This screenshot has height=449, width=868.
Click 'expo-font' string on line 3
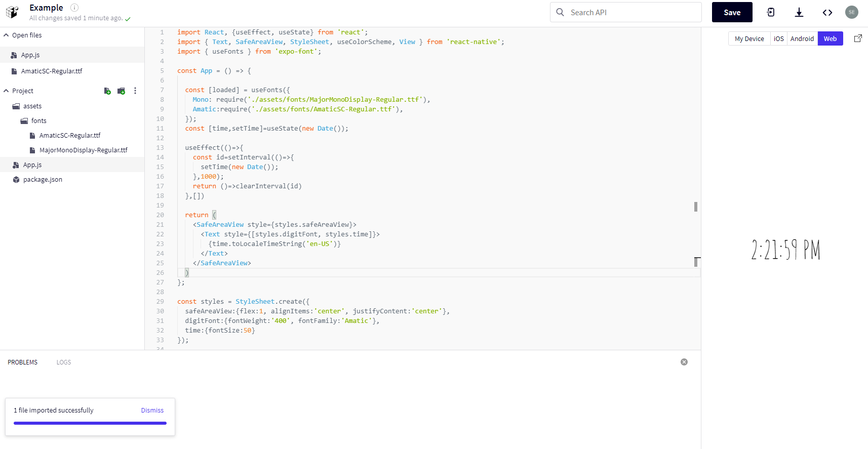(x=296, y=52)
